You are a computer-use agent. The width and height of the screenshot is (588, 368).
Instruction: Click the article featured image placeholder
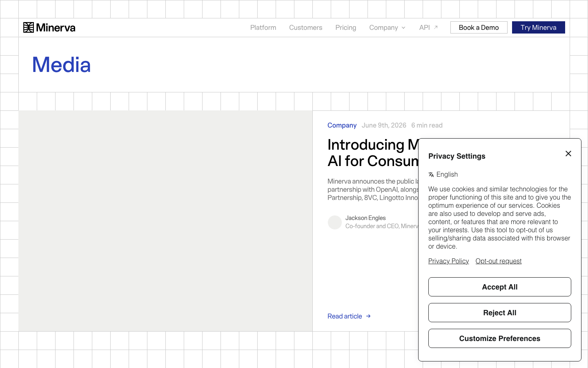tap(165, 221)
